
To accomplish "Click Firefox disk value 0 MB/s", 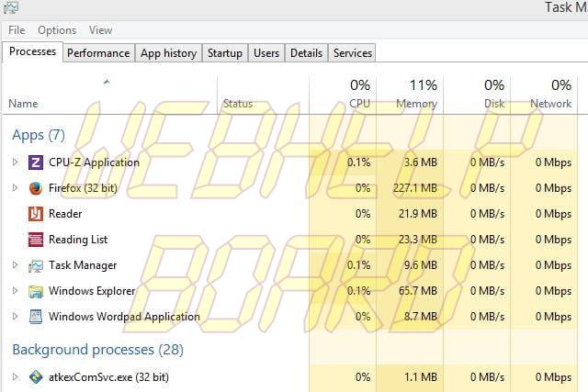I will 488,188.
